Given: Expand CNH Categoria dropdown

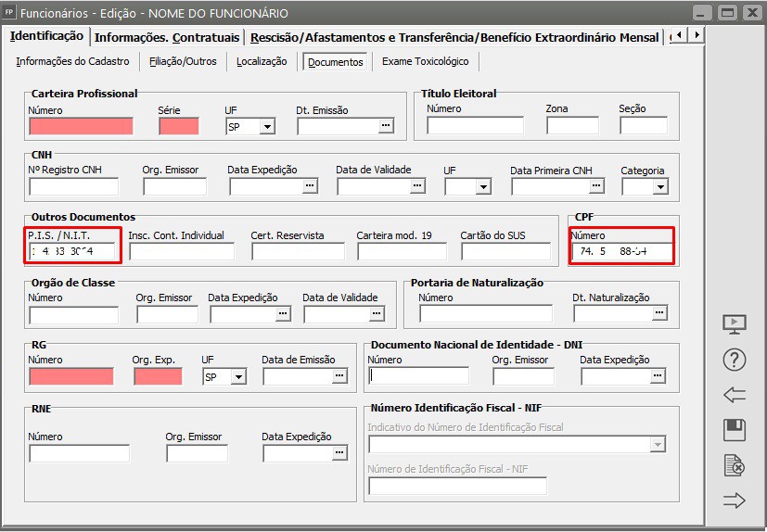Looking at the screenshot, I should (x=661, y=186).
